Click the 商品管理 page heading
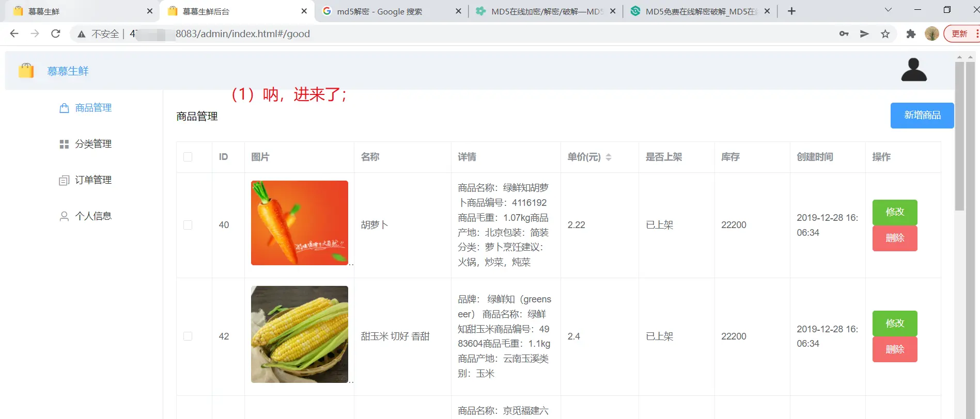The width and height of the screenshot is (980, 419). 197,117
